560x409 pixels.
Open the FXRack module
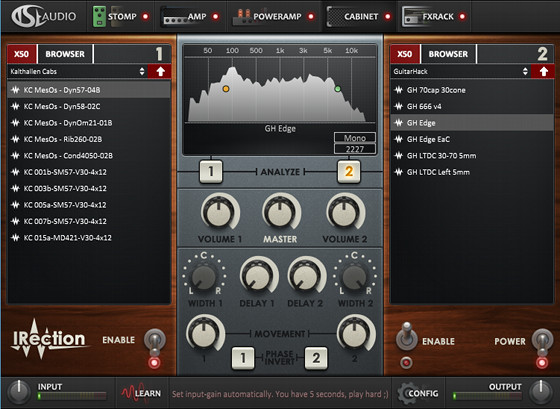click(428, 16)
